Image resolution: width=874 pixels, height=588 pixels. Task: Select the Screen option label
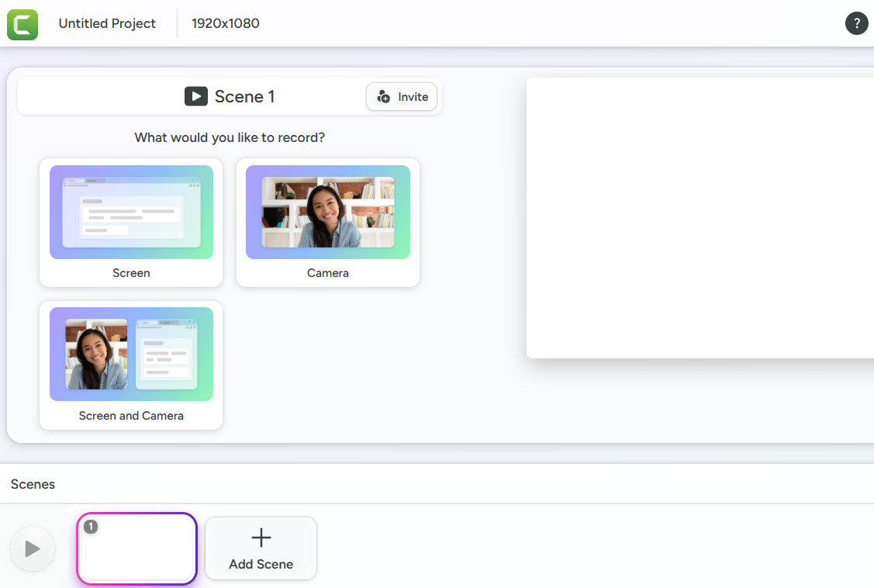[x=131, y=273]
